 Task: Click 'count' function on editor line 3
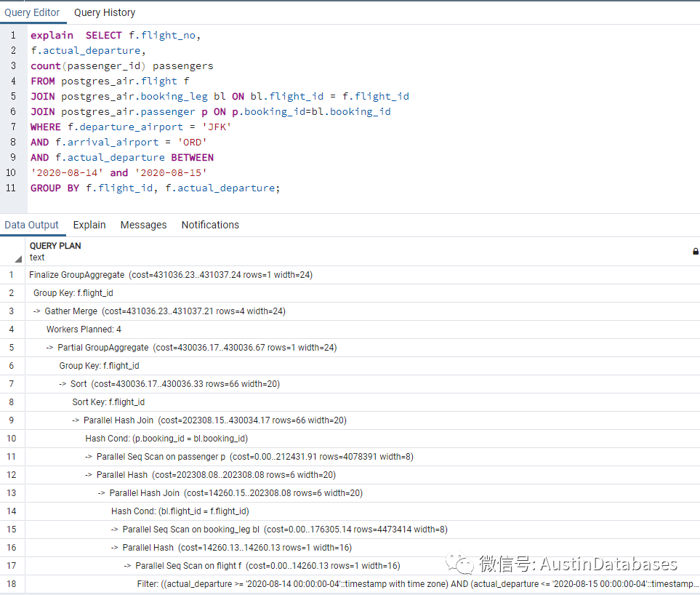[46, 65]
